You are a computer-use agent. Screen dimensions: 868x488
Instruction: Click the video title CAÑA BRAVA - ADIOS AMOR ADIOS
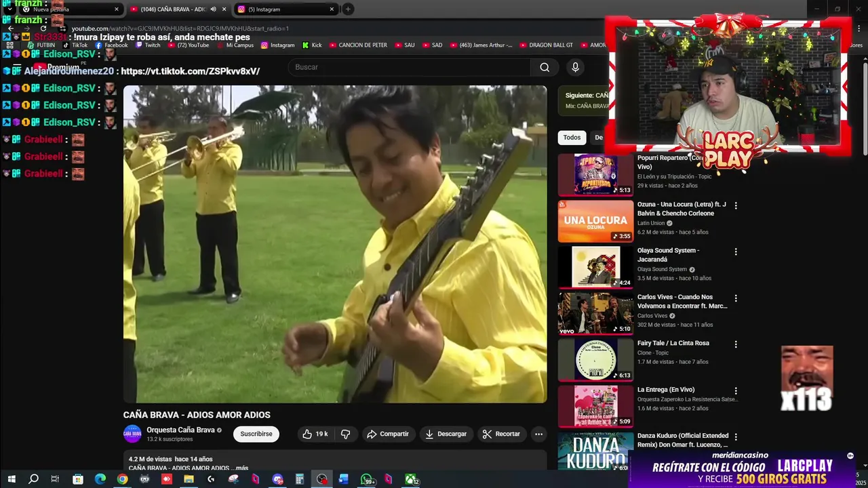(x=197, y=415)
